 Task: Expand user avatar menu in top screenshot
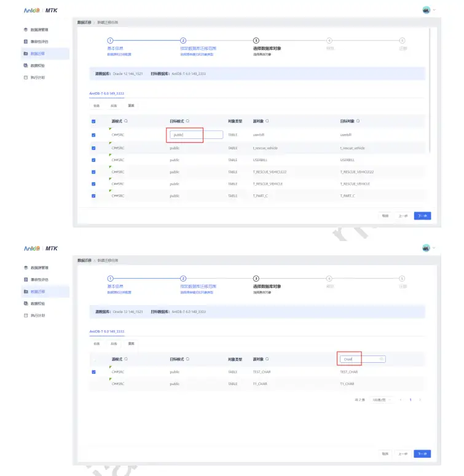pos(428,10)
